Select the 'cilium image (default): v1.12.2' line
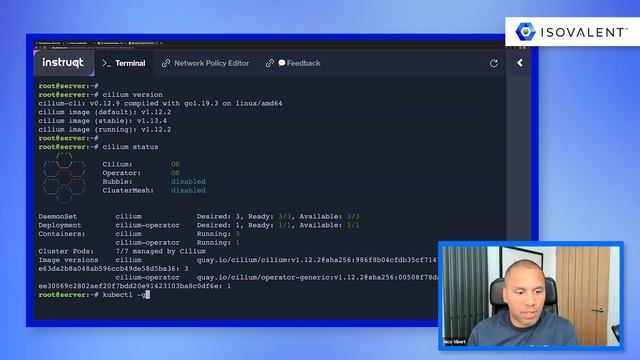Image resolution: width=640 pixels, height=360 pixels. pos(105,112)
